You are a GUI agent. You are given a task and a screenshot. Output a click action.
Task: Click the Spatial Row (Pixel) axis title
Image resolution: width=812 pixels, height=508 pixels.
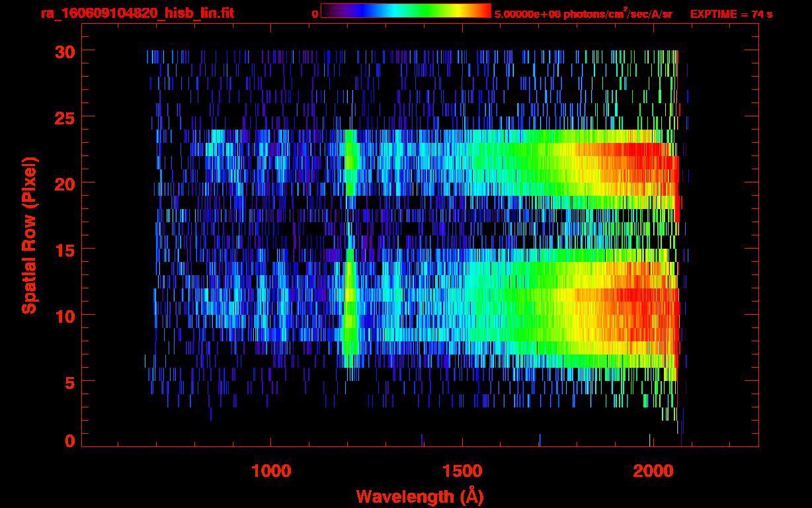[x=28, y=235]
